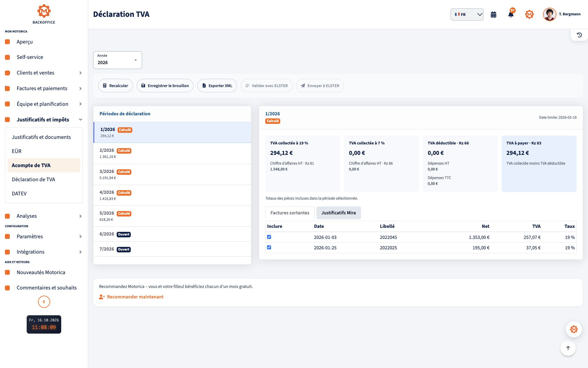Click the scroll-to-top arrow button

568,348
